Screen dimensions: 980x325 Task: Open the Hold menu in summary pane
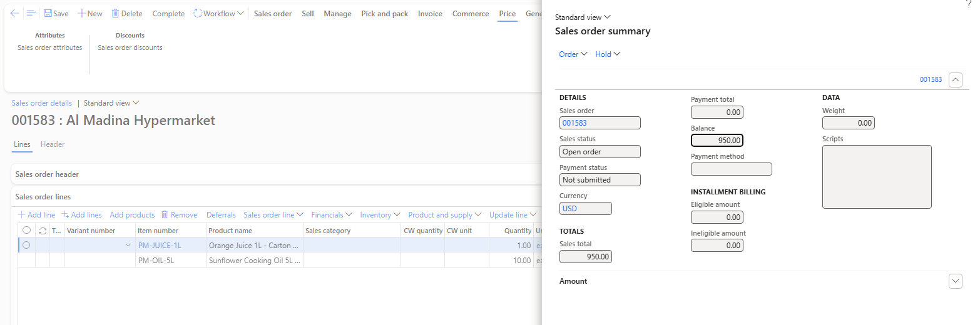tap(608, 54)
